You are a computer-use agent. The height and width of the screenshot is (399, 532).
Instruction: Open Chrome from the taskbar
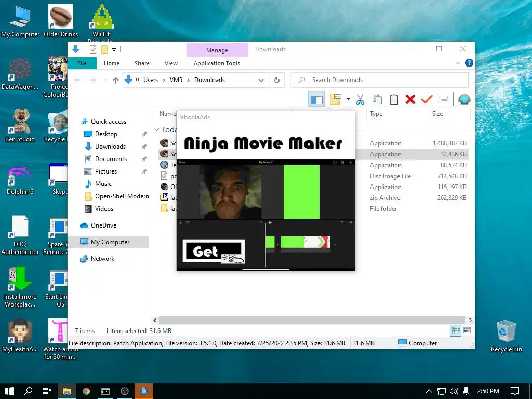click(86, 391)
